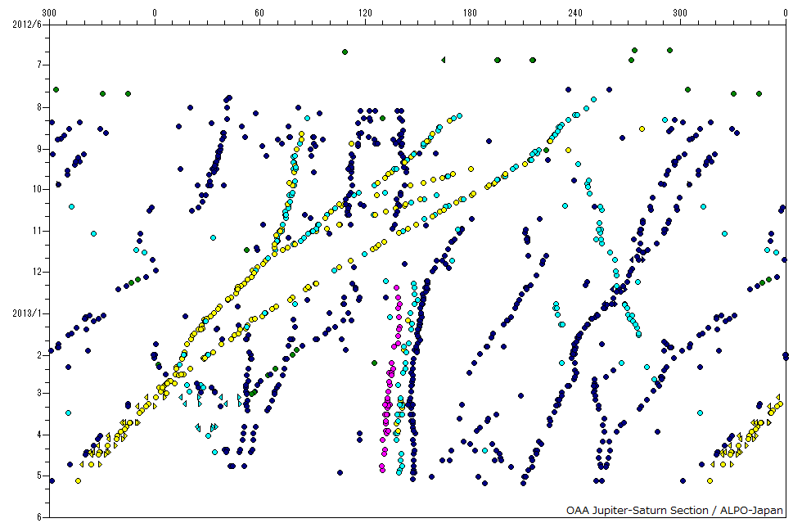The width and height of the screenshot is (802, 532).
Task: Click the month '8' label on the vertical axis
Action: click(39, 107)
